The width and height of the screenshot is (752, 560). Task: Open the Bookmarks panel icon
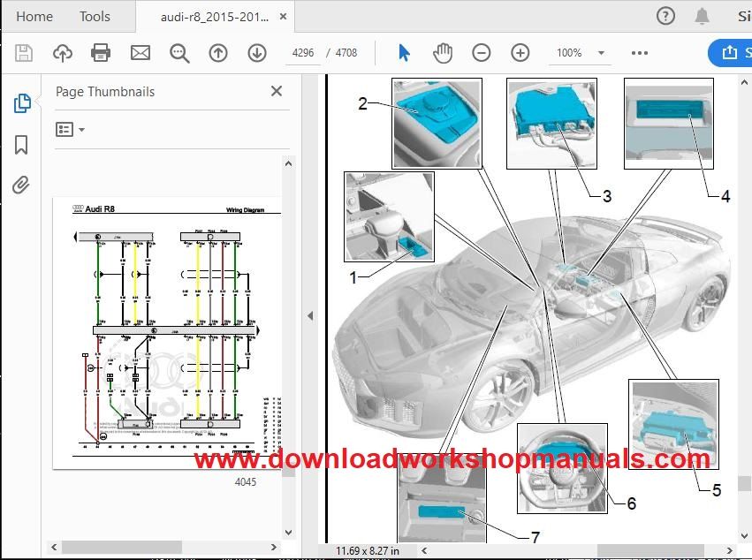[21, 144]
